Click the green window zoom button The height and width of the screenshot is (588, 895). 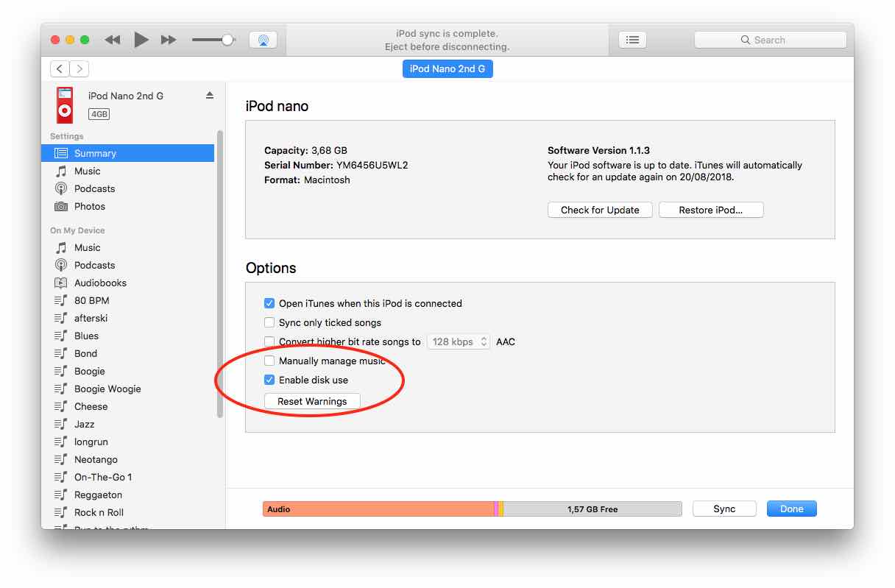click(85, 40)
